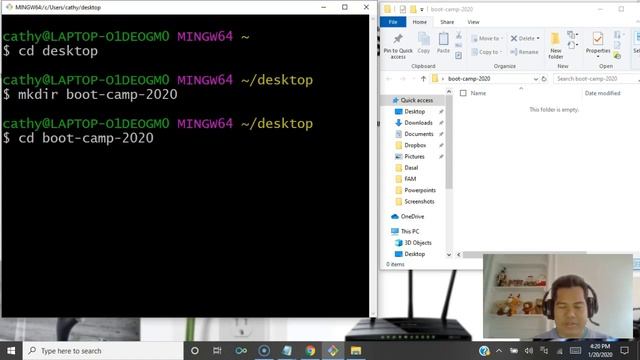Select Quick access in navigation pane
This screenshot has height=360, width=640.
(416, 100)
